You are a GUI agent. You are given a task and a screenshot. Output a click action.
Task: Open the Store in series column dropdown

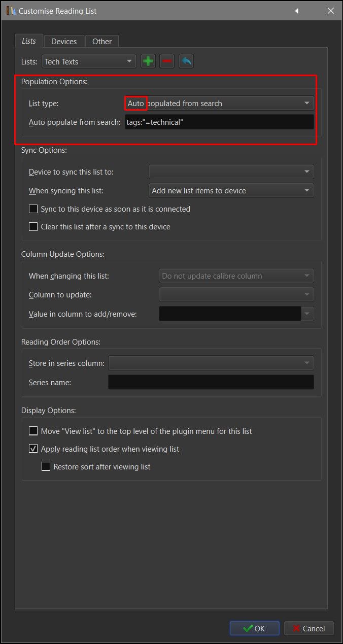[211, 363]
